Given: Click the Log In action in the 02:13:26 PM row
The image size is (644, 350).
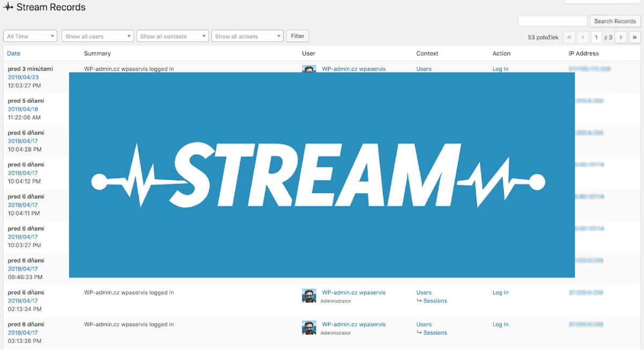Looking at the screenshot, I should (x=501, y=324).
